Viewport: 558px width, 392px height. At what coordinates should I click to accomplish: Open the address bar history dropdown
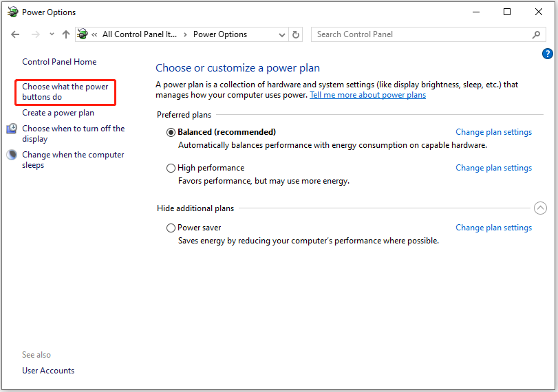pyautogui.click(x=282, y=34)
